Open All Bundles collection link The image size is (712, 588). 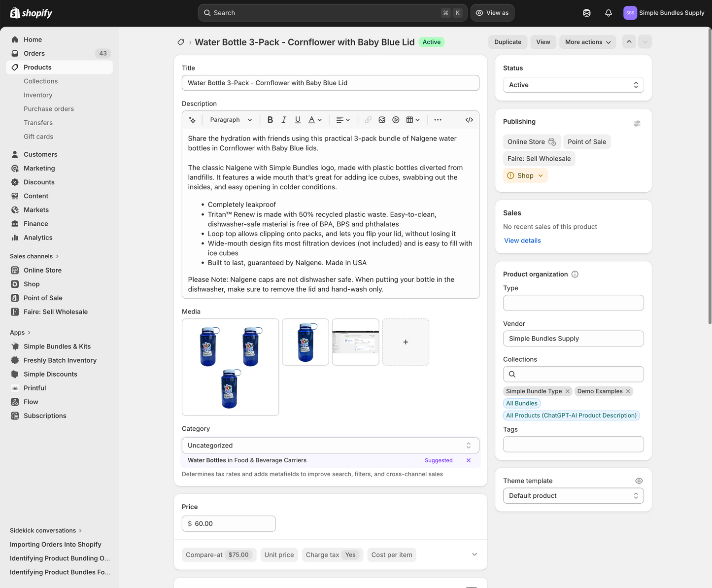tap(522, 403)
